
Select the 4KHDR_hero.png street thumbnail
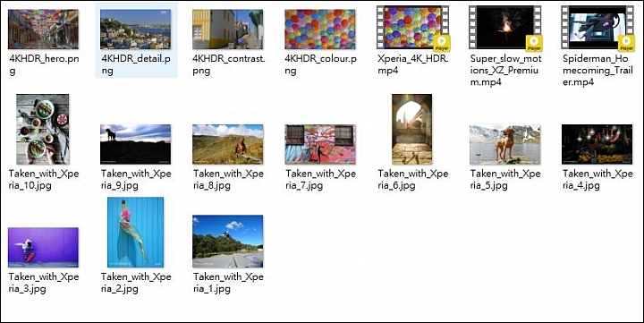point(43,30)
